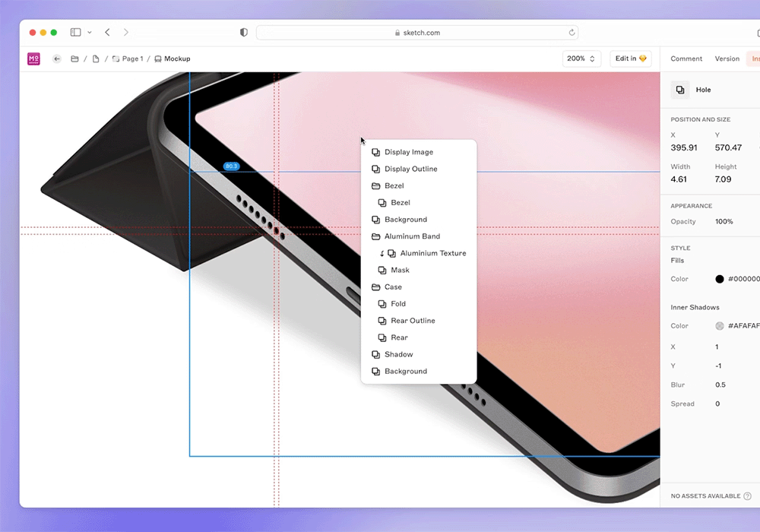
Task: Click the Y value 570.47
Action: (728, 147)
